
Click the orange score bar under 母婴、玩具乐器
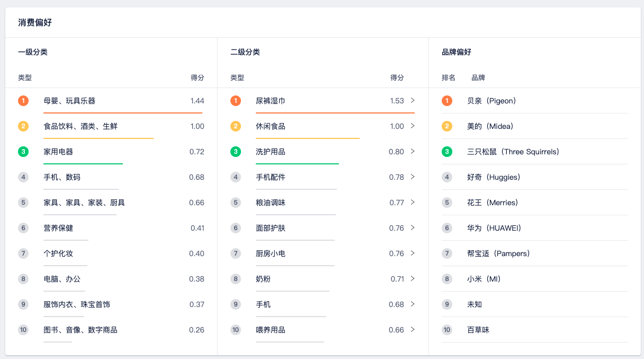[x=122, y=113]
